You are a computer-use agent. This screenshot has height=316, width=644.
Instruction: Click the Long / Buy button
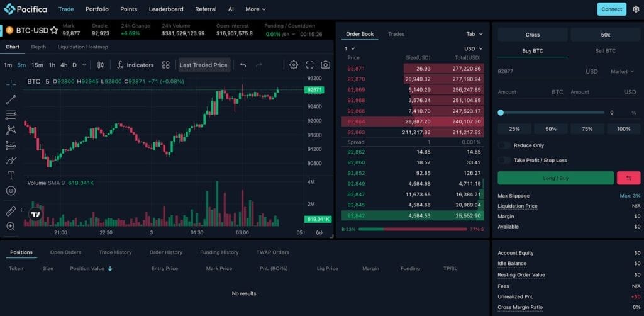tap(556, 178)
